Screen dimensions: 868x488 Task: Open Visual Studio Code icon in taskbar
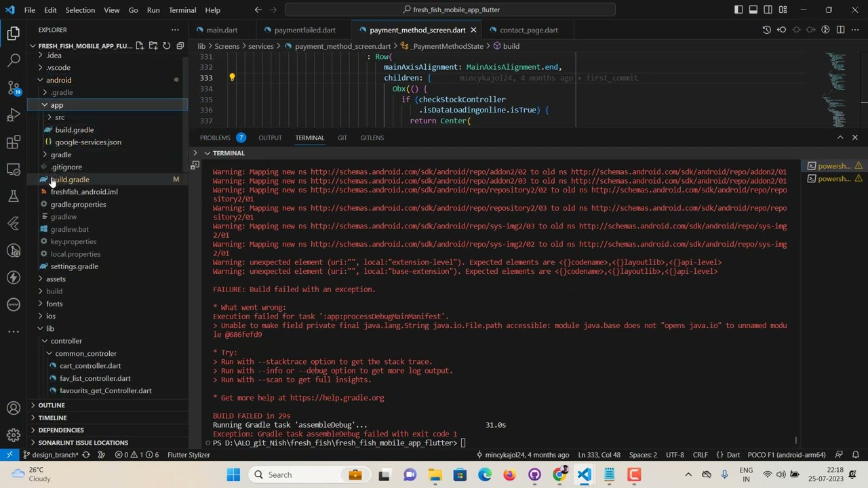tap(585, 474)
